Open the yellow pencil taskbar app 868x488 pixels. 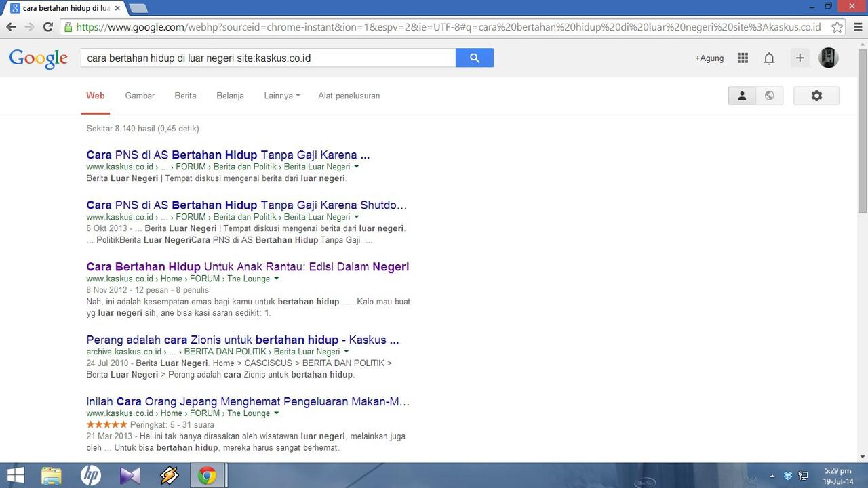[x=169, y=476]
